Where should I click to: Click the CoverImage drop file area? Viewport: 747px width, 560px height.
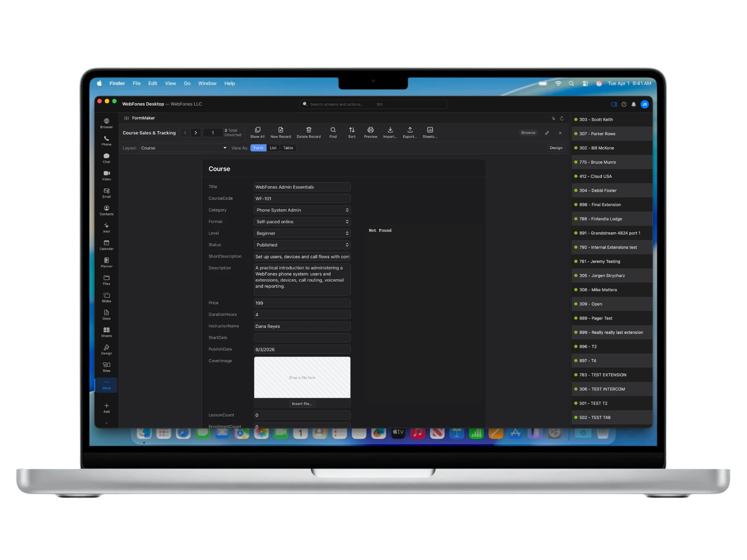(302, 377)
